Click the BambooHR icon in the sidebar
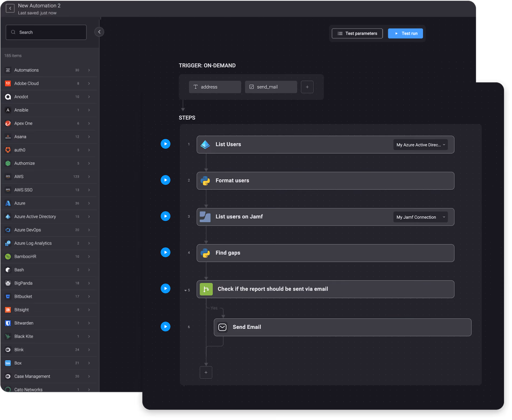Viewport: 512px width, 420px height. pyautogui.click(x=8, y=257)
